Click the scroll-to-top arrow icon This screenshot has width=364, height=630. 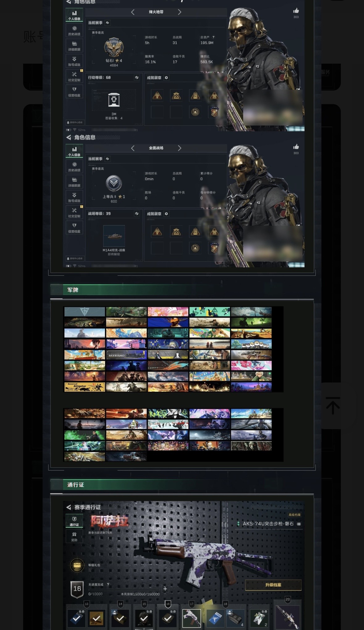(x=333, y=406)
